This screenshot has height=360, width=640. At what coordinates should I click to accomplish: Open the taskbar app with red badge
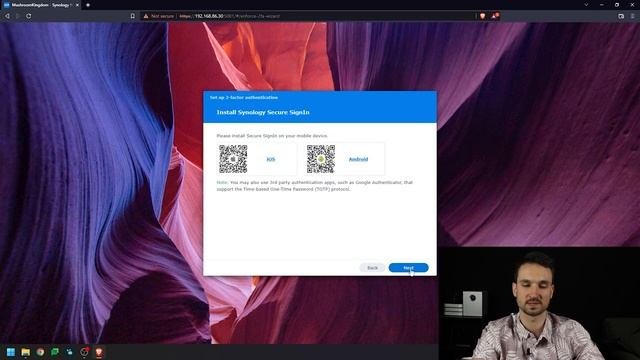tap(84, 352)
